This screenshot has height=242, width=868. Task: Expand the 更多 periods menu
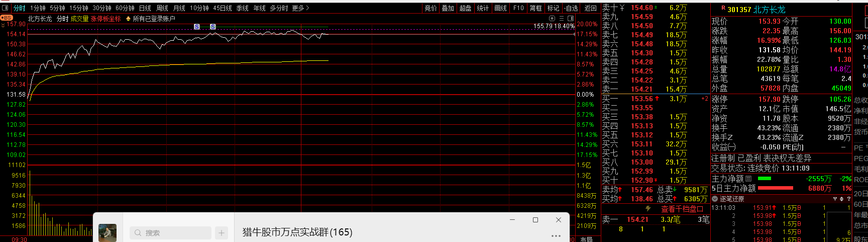[x=300, y=8]
